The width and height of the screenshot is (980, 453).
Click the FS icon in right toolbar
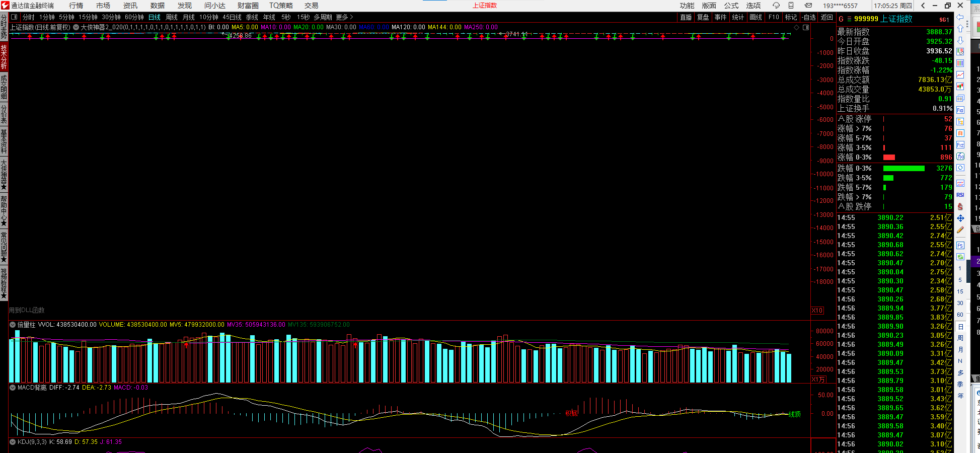point(960,245)
